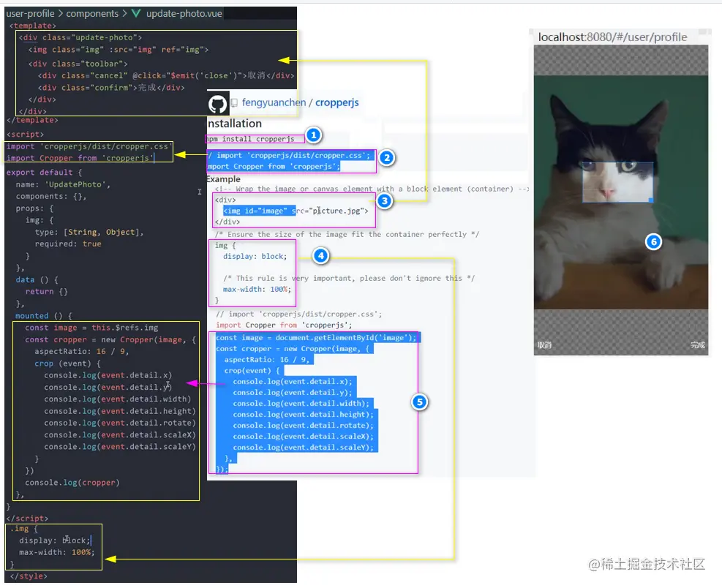
Task: Click "name: 'UpdatePhoto'," line in editor
Action: click(63, 184)
